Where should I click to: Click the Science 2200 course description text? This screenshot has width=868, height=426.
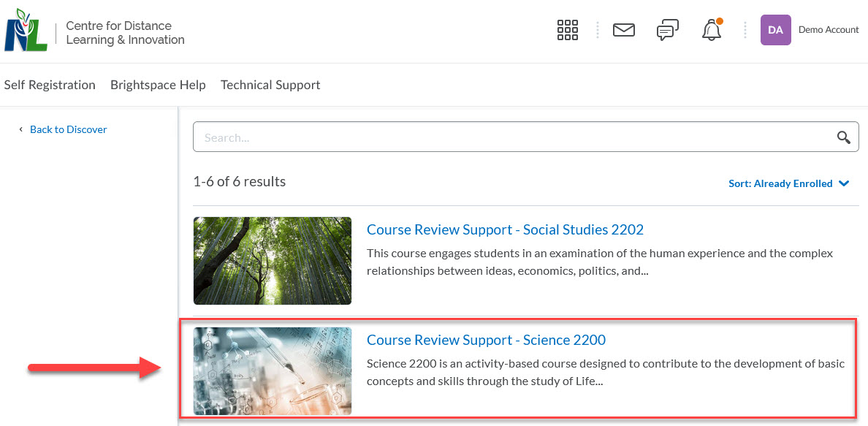tap(606, 372)
